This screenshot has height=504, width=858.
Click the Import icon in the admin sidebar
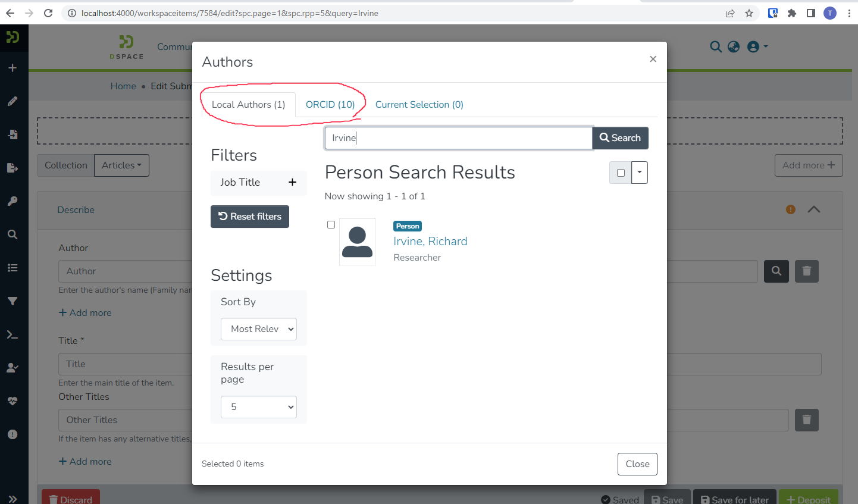(x=13, y=134)
